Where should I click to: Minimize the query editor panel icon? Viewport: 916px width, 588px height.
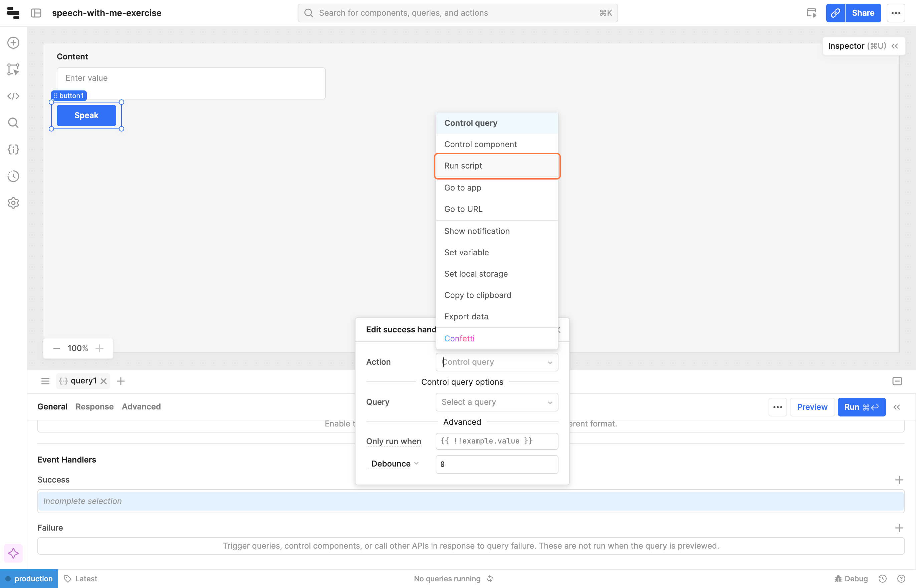(897, 381)
